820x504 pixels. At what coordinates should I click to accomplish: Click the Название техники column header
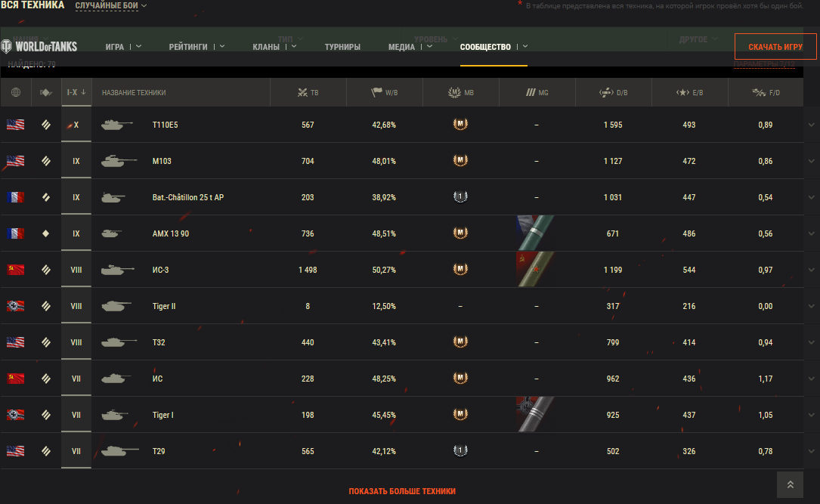tap(134, 92)
